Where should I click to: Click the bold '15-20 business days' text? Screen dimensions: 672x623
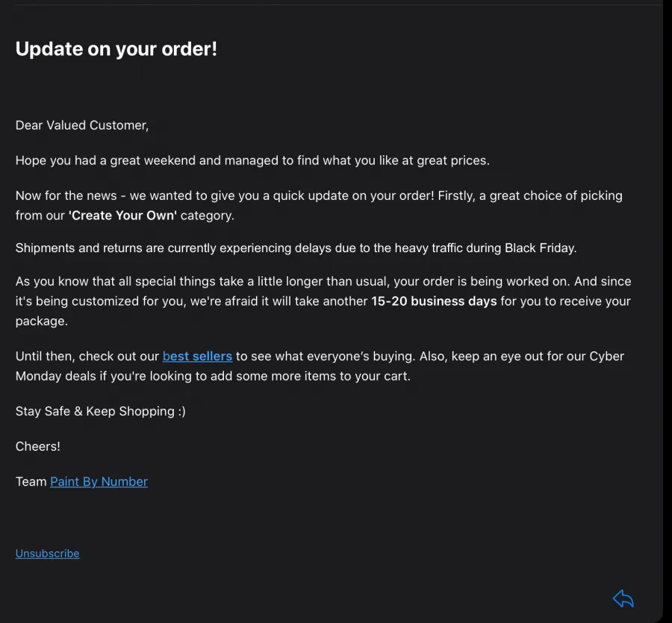[x=434, y=301]
